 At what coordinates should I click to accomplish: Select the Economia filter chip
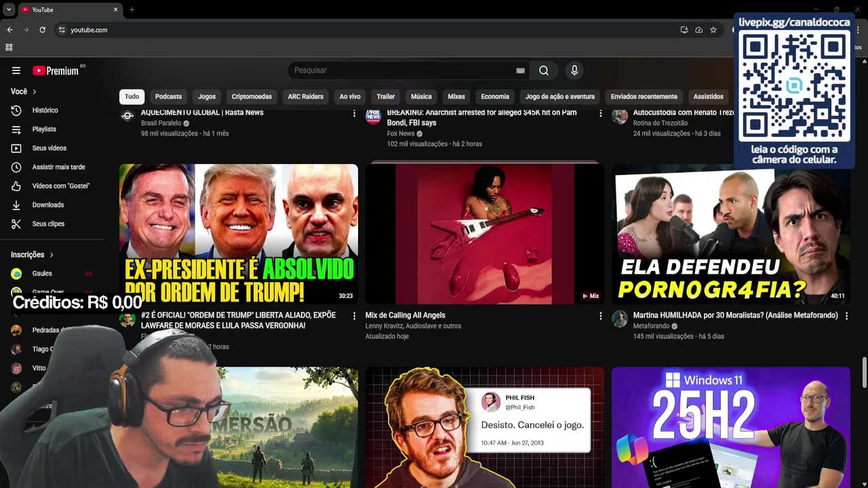[x=495, y=97]
